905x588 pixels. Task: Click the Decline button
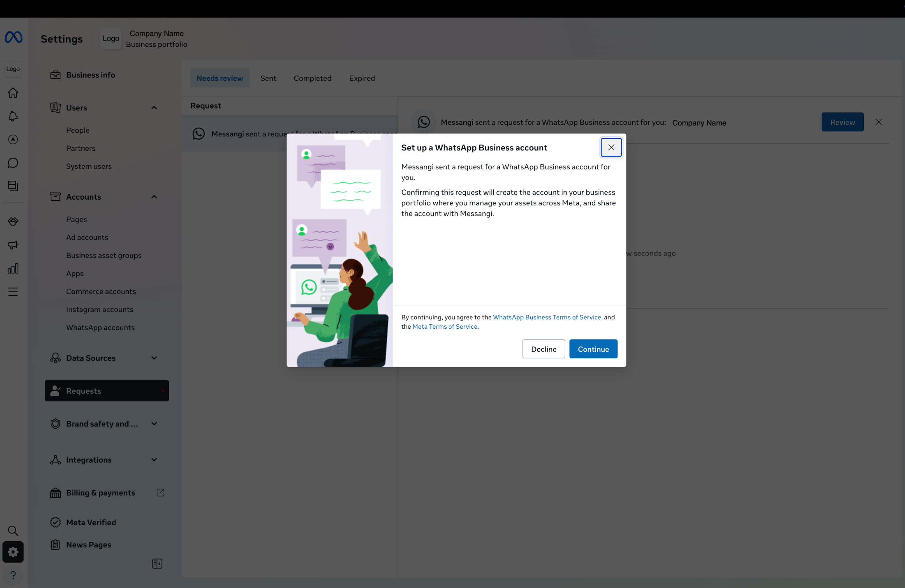543,349
